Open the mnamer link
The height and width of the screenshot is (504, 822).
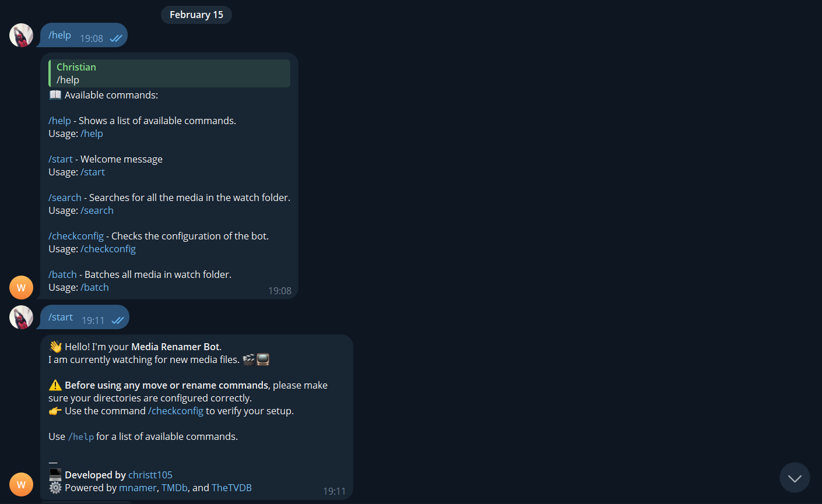pos(138,488)
